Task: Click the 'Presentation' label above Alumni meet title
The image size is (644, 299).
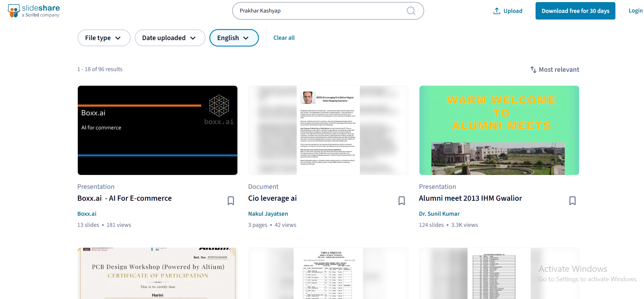Action: [x=438, y=187]
